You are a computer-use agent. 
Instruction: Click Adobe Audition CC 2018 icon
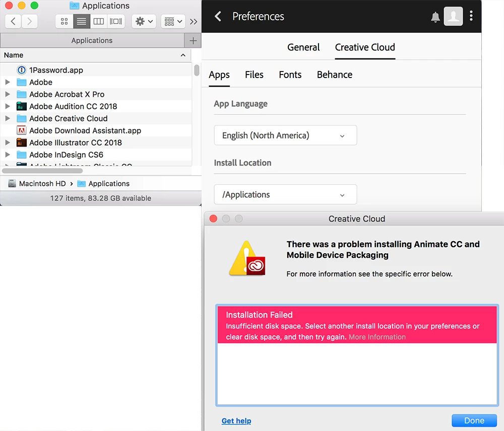[22, 106]
